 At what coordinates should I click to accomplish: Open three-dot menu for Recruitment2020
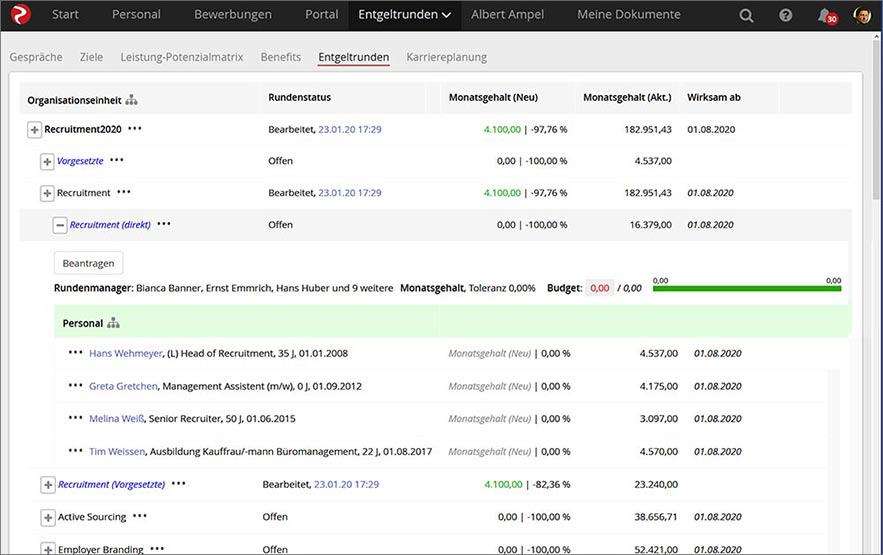(135, 129)
